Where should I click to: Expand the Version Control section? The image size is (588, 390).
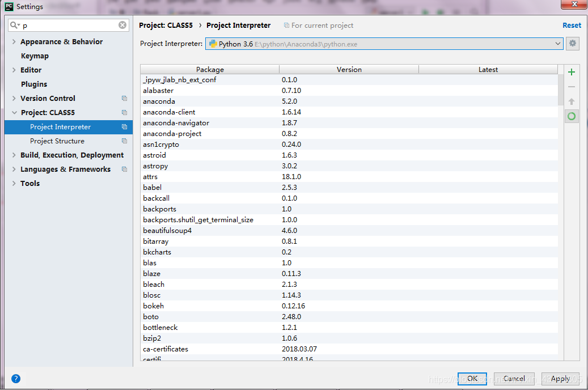pos(14,98)
